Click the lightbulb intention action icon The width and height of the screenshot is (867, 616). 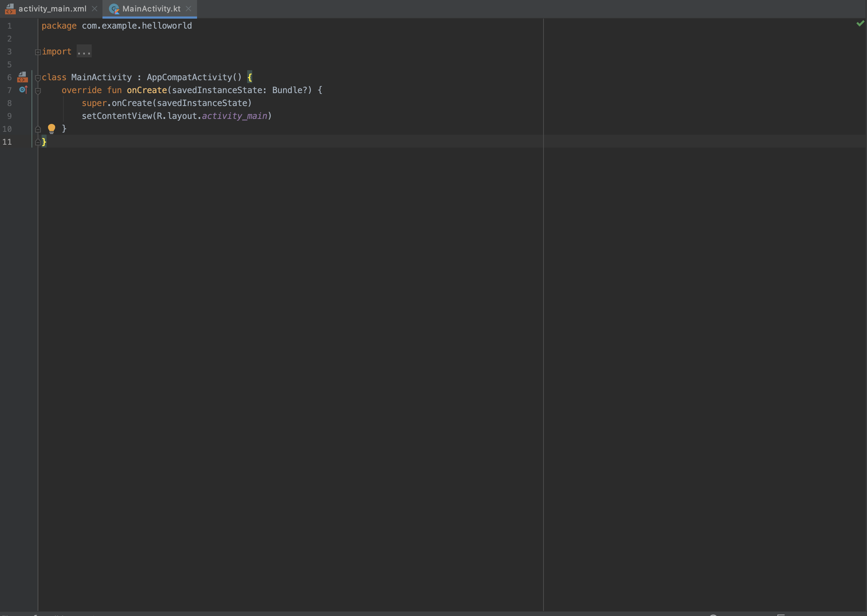tap(52, 129)
